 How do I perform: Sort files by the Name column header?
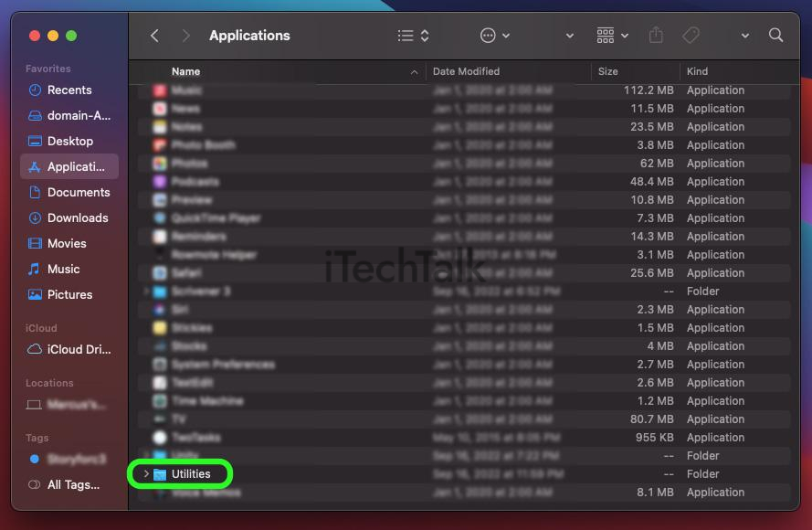(185, 71)
